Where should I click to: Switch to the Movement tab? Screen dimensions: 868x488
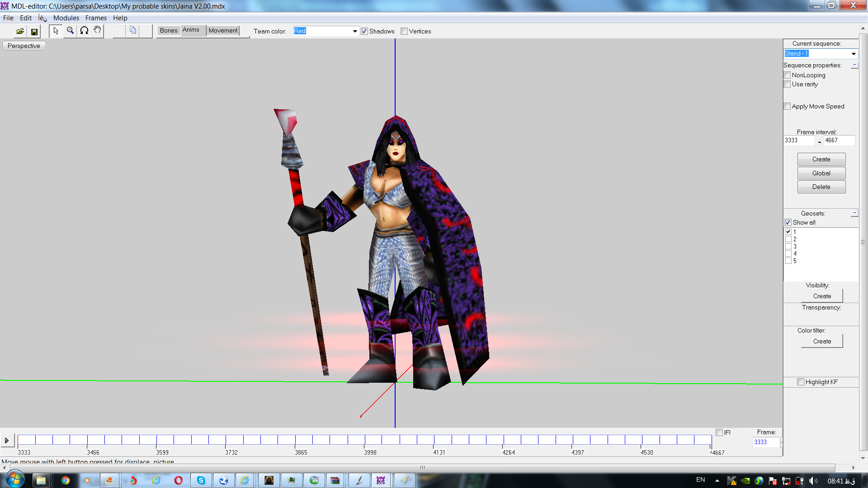(x=223, y=30)
